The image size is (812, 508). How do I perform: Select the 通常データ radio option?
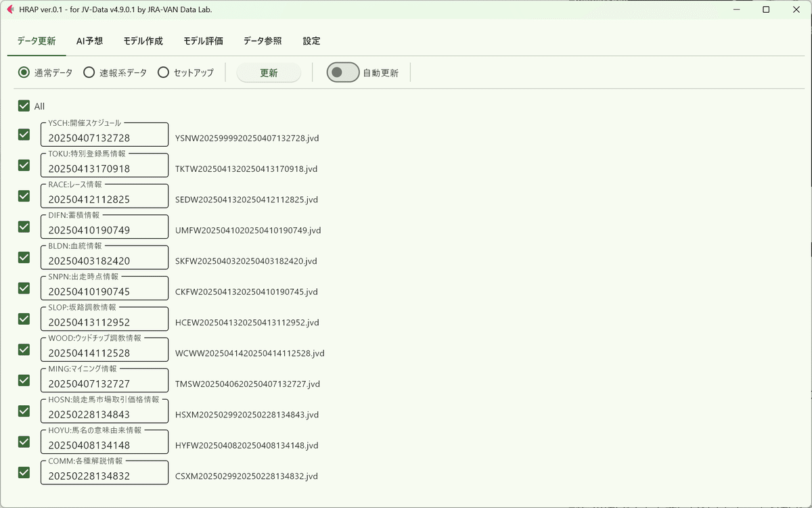24,72
